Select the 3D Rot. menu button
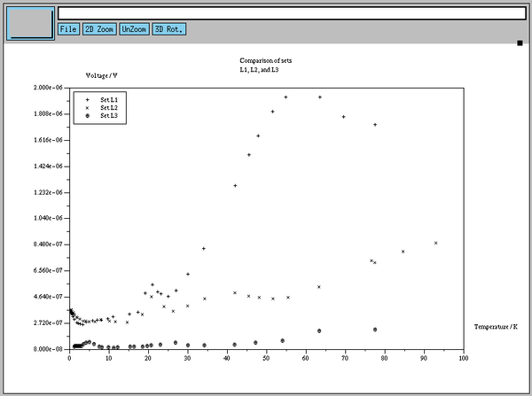This screenshot has width=532, height=396. click(168, 29)
